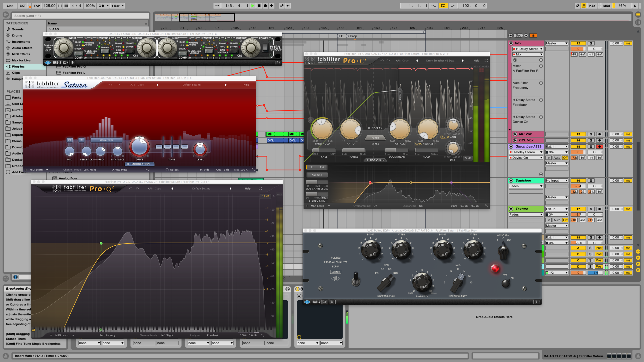Viewport: 644px width, 362px height.
Task: Click the Link button in the control bar
Action: point(10,6)
